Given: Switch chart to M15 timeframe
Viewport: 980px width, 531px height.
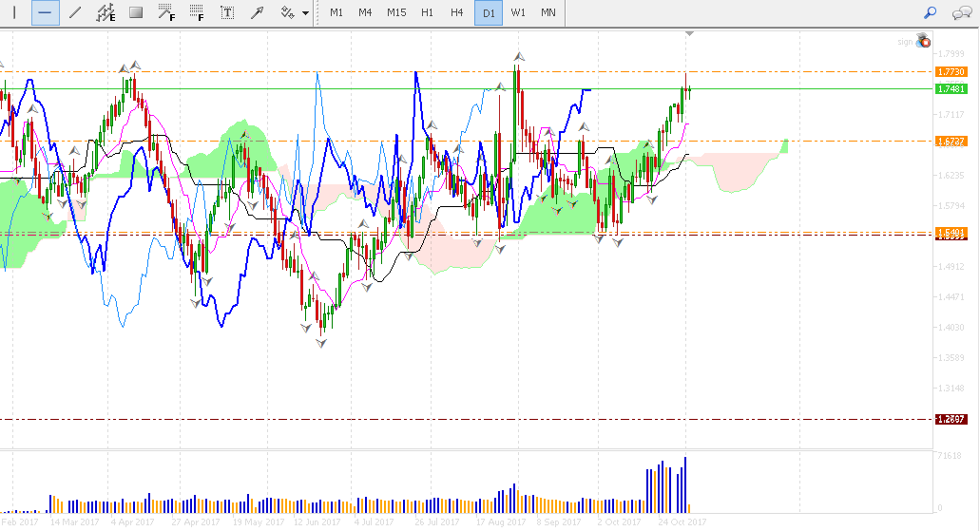Looking at the screenshot, I should (x=396, y=12).
